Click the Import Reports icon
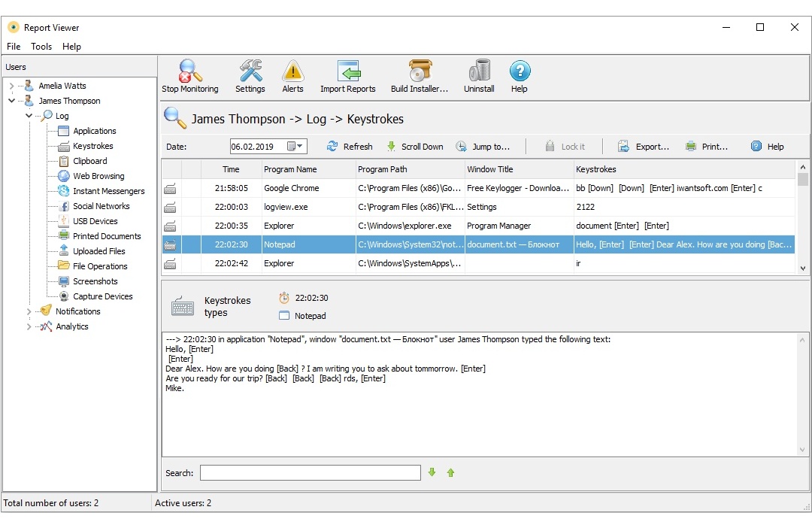 tap(347, 75)
